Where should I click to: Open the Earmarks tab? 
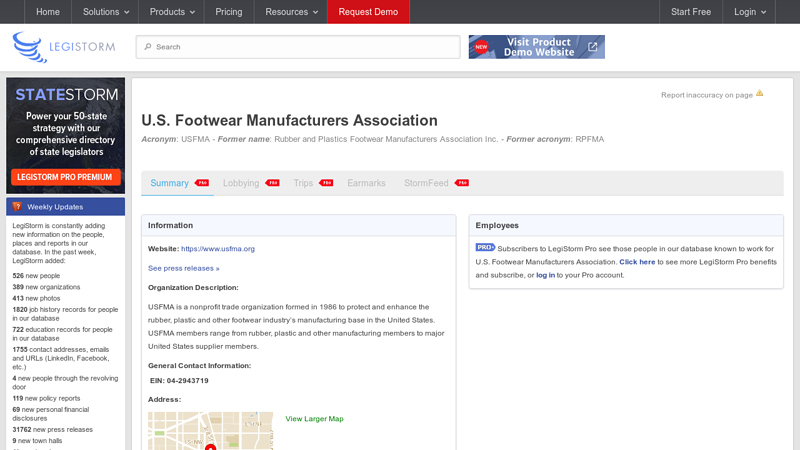pos(366,183)
